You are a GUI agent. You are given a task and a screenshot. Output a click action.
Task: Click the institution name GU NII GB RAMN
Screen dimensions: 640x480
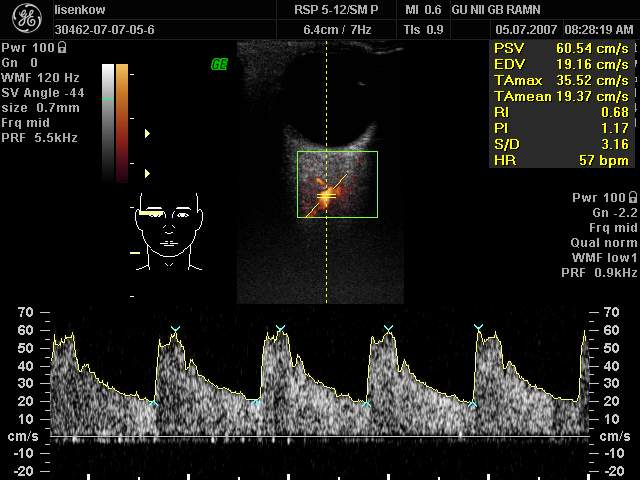[x=496, y=10]
